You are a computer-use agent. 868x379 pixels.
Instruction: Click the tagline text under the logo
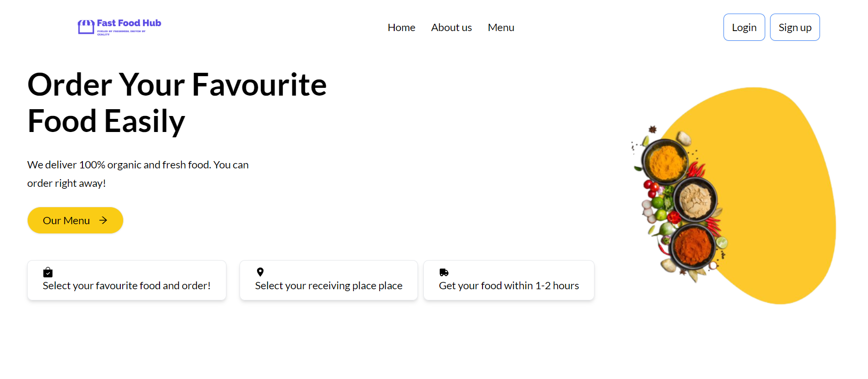coord(120,33)
